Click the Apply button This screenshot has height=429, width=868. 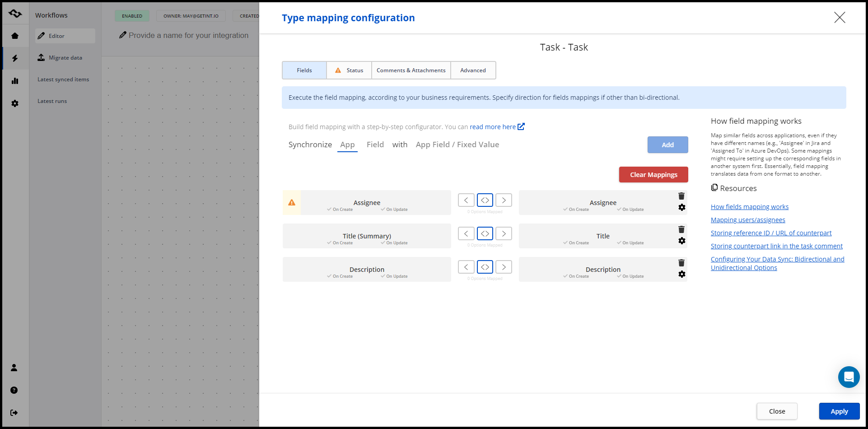tap(839, 411)
